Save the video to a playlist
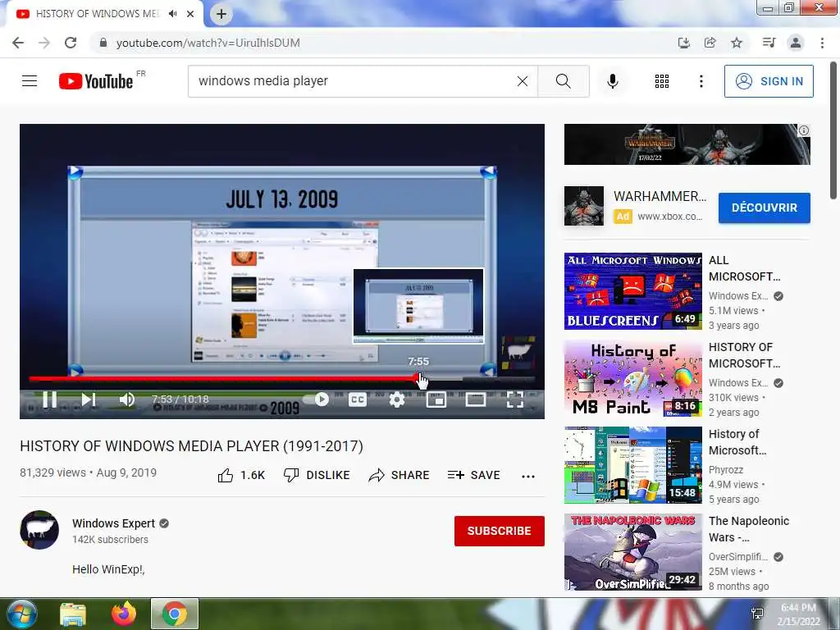 point(473,475)
